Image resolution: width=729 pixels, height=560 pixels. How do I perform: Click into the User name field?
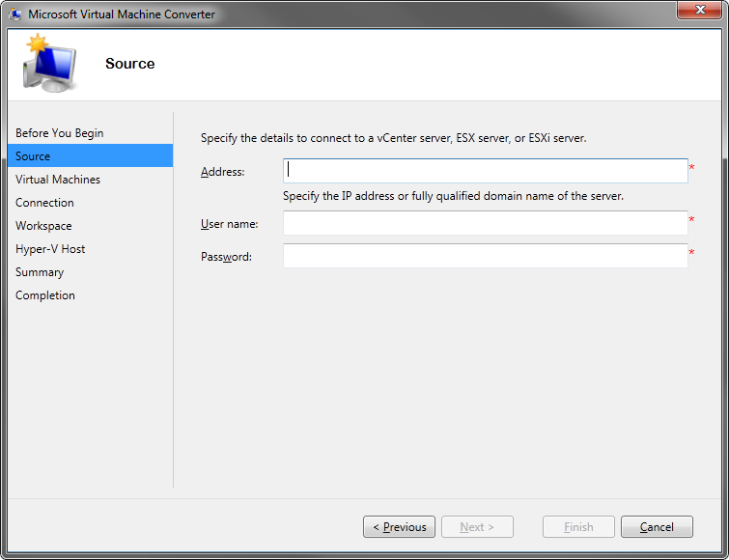[x=486, y=223]
